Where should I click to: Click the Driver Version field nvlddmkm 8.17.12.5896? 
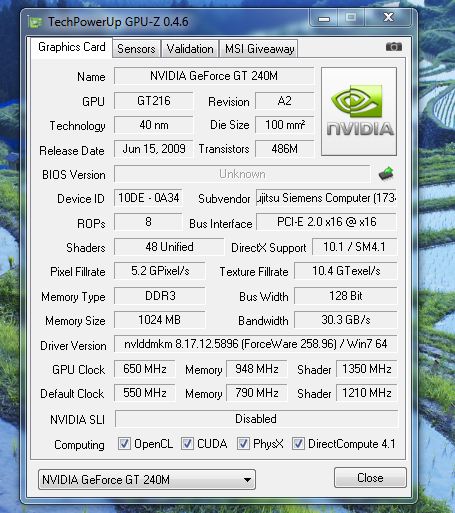coord(256,344)
